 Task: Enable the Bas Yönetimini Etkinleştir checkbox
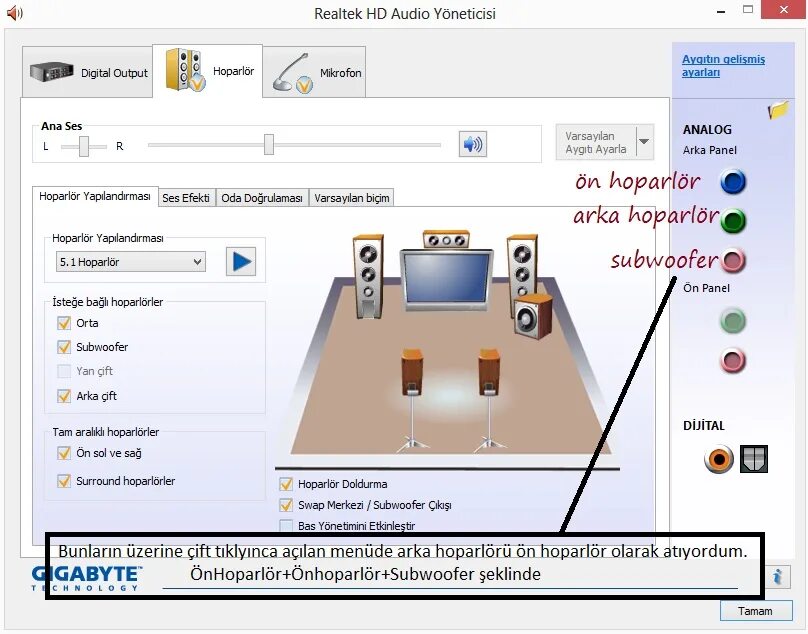coord(286,526)
